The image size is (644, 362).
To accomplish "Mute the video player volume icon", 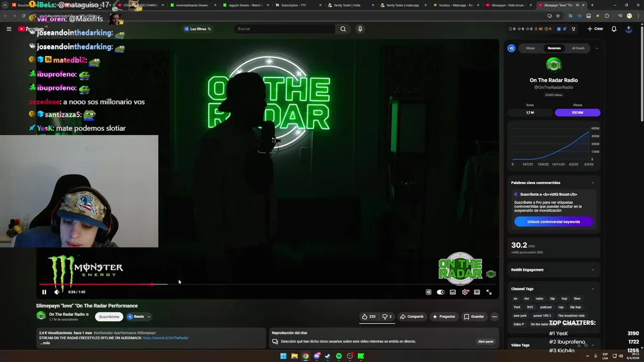I will (57, 292).
